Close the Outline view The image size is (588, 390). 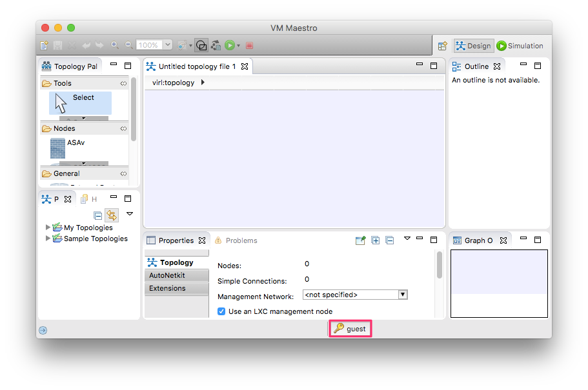[x=497, y=66]
